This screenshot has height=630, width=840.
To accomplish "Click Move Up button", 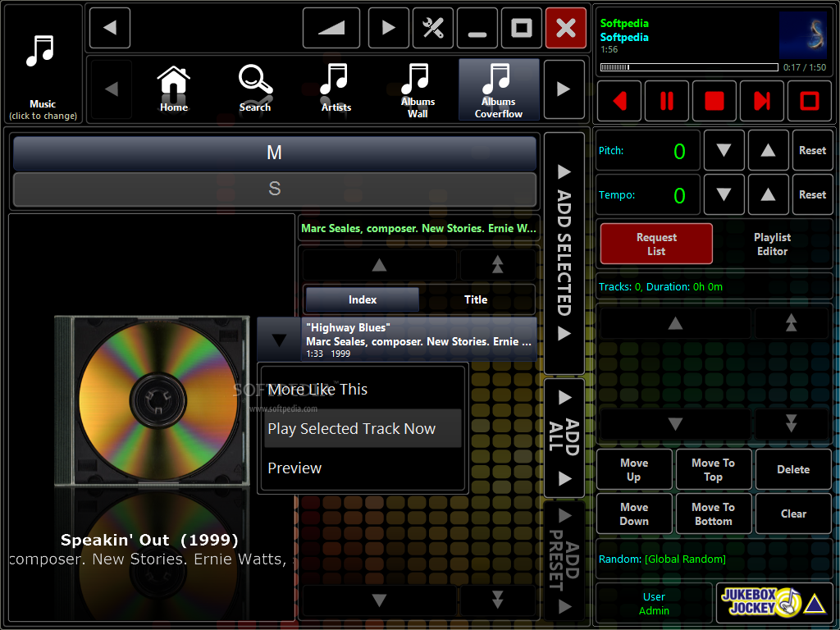I will pyautogui.click(x=634, y=470).
